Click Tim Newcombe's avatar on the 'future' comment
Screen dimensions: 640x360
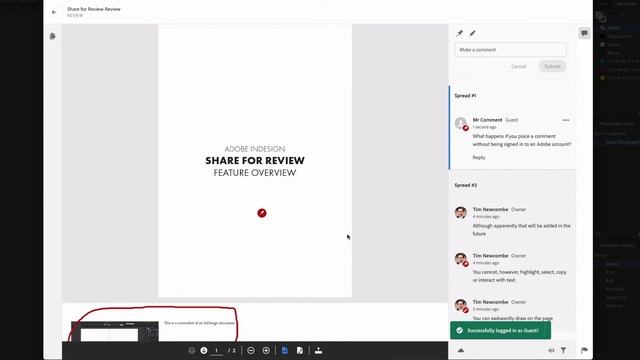pos(461,212)
